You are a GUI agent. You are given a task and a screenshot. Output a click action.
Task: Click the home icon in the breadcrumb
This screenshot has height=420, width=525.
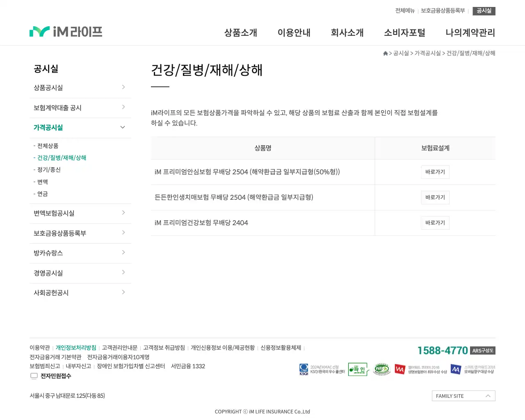[386, 53]
